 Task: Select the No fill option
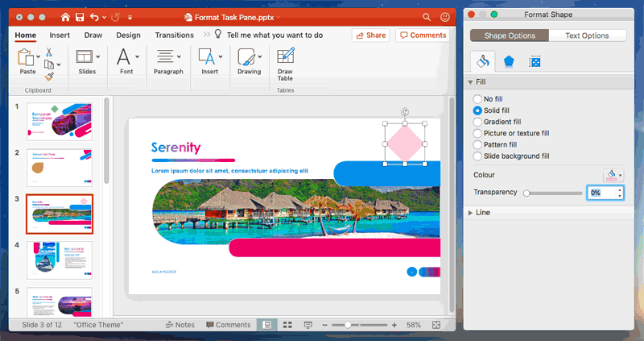tap(477, 98)
